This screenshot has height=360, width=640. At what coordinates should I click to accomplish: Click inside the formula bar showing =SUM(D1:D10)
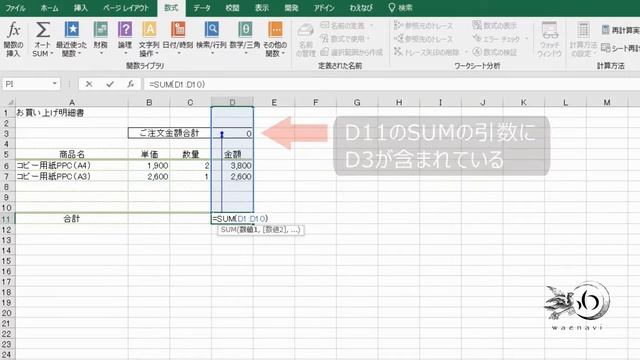[392, 84]
